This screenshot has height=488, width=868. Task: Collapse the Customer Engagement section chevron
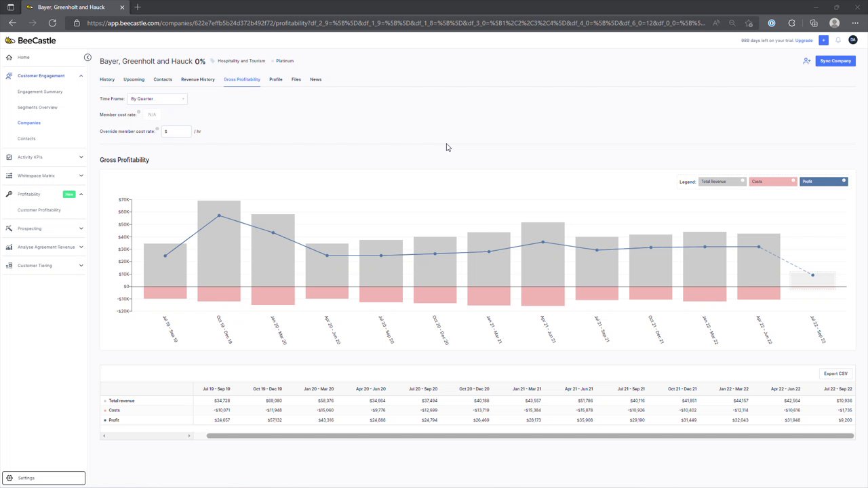point(81,76)
